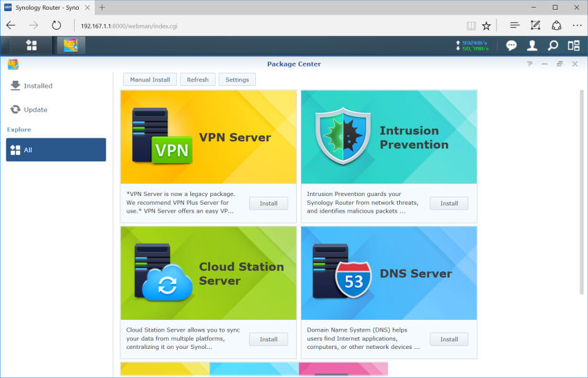Click the Make a Web Note icon

(x=535, y=25)
